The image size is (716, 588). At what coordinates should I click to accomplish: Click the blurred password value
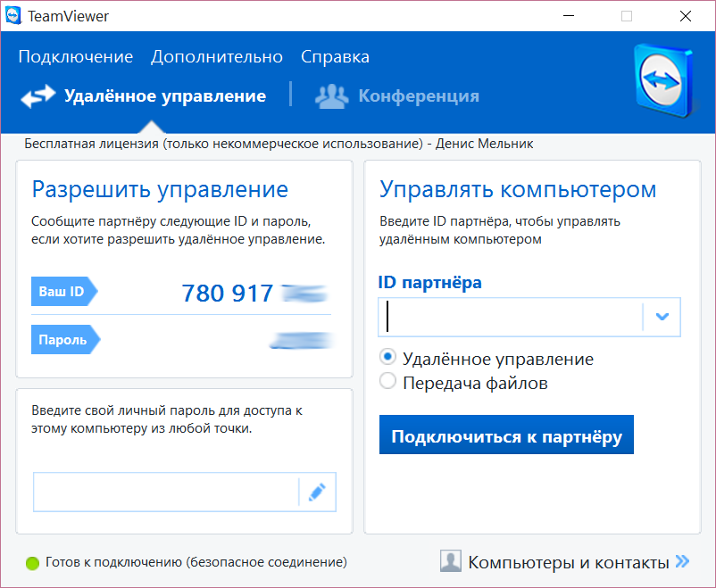[x=302, y=341]
